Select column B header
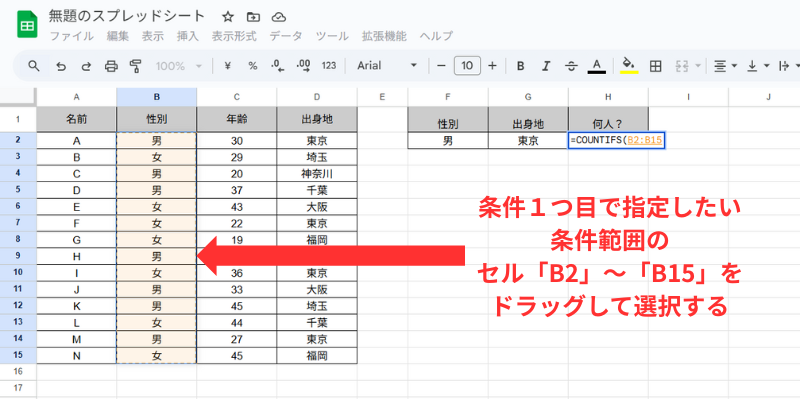The height and width of the screenshot is (399, 800). (x=157, y=97)
